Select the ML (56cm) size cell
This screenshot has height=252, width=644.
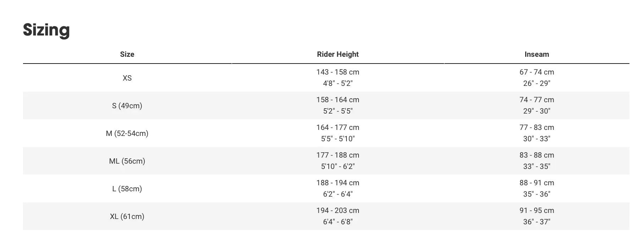pyautogui.click(x=127, y=161)
